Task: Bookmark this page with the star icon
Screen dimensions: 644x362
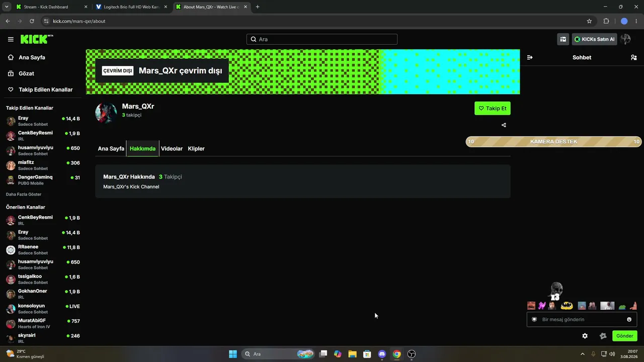Action: 589,21
